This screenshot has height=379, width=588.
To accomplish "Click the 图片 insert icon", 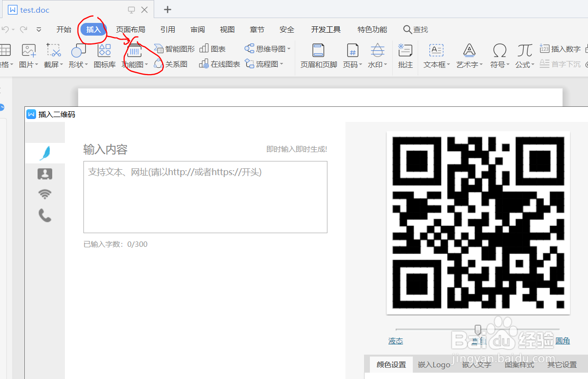I will [29, 50].
